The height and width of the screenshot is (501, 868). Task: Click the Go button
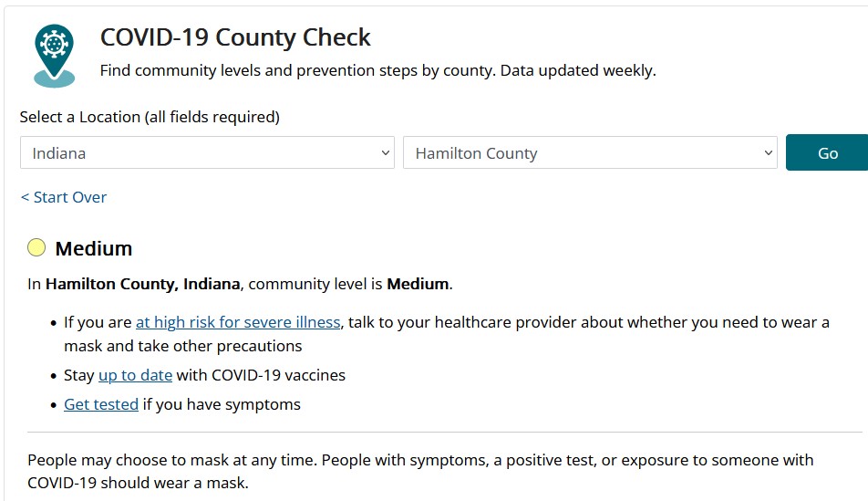(x=828, y=152)
